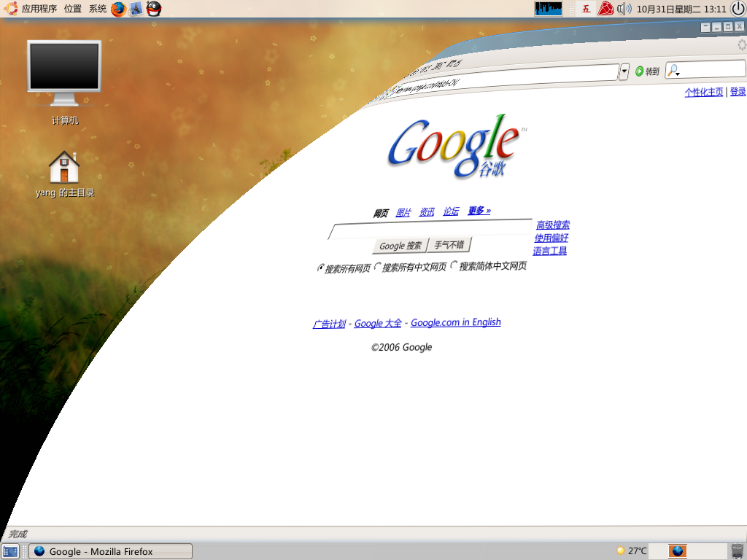Open the 使用偏好 link
The height and width of the screenshot is (560, 747).
click(551, 238)
